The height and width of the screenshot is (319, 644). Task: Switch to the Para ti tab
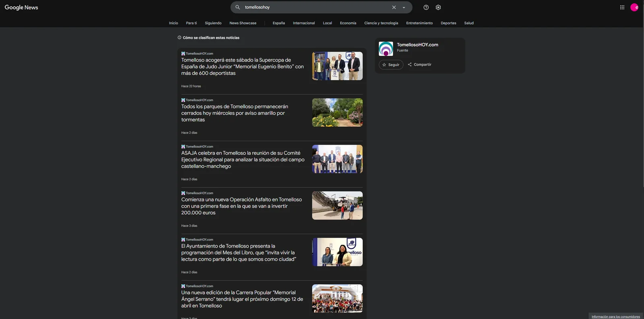click(x=191, y=23)
